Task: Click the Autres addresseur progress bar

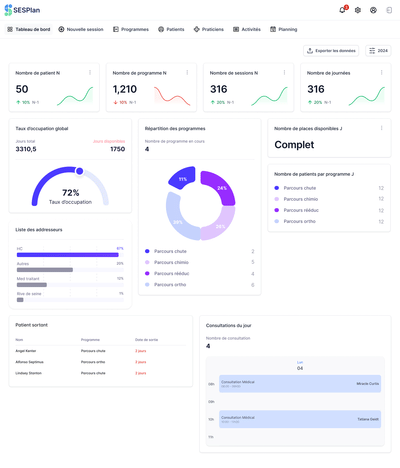Action: click(70, 270)
